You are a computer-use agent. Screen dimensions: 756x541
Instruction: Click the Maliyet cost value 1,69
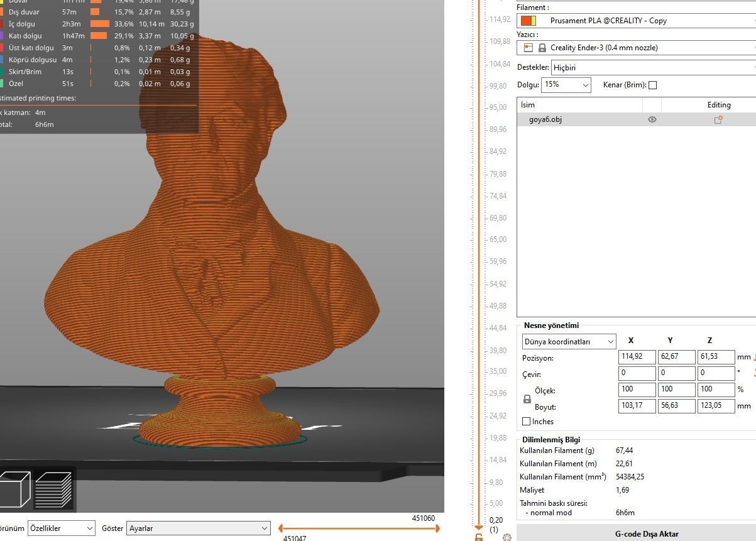point(623,490)
